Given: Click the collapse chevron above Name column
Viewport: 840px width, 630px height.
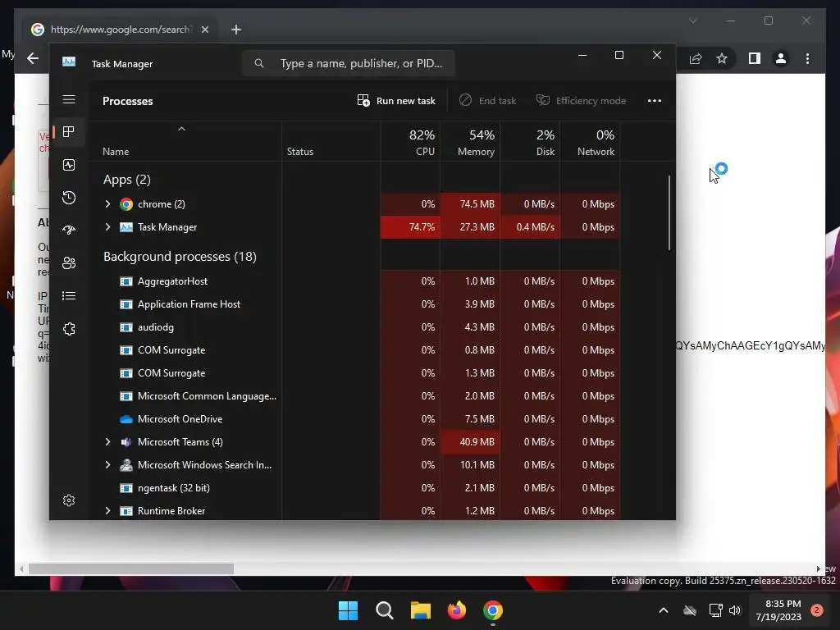Looking at the screenshot, I should pos(181,129).
